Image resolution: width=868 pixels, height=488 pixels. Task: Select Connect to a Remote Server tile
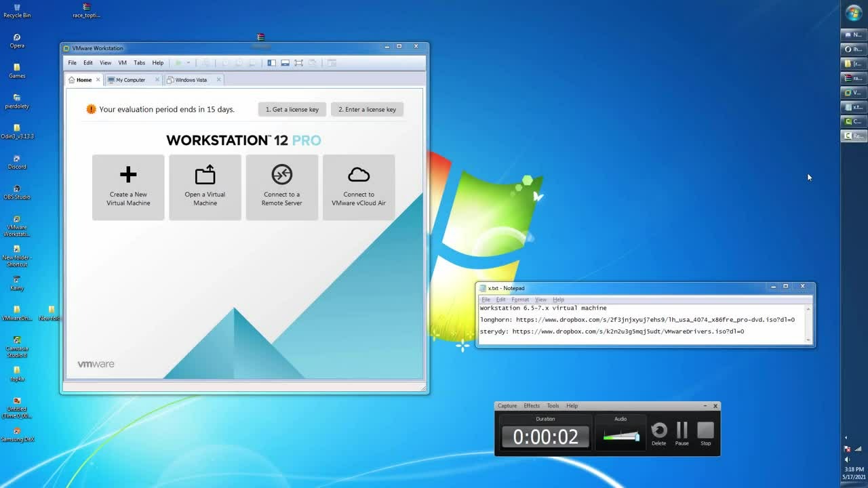[x=281, y=187]
